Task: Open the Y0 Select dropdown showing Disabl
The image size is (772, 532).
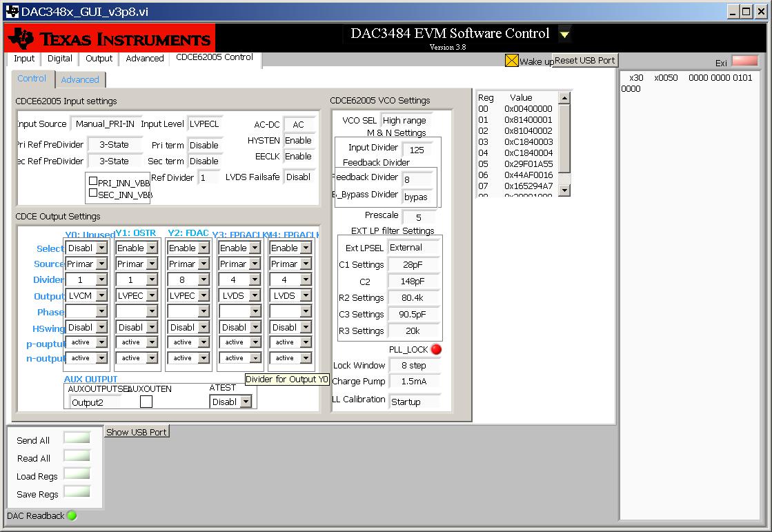Action: pyautogui.click(x=87, y=248)
